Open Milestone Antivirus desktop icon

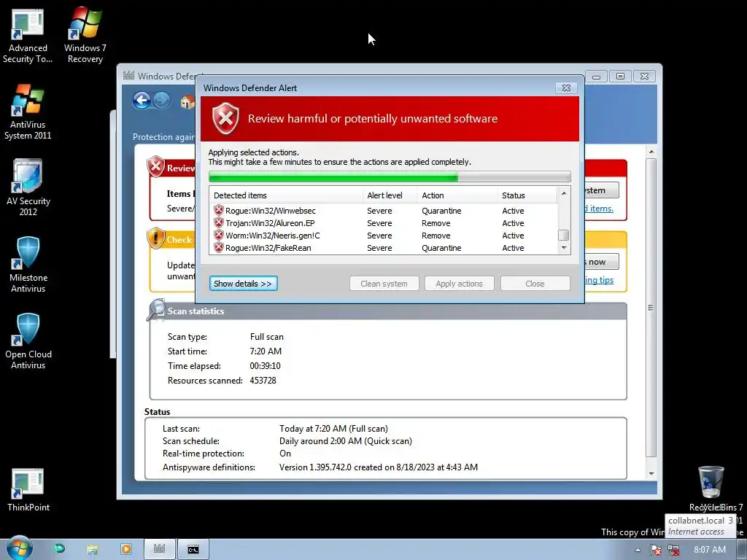28,265
